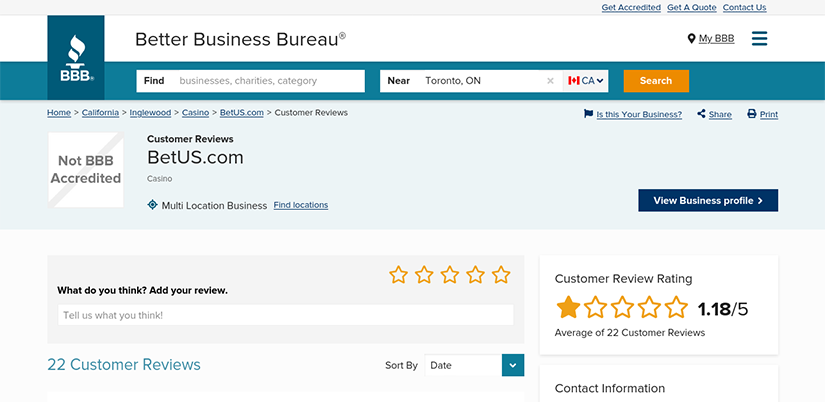Click the My BBB location pin icon
825x402 pixels.
pos(691,38)
